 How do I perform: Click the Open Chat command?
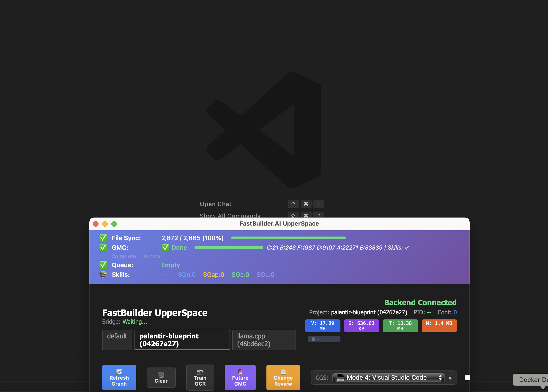[215, 204]
